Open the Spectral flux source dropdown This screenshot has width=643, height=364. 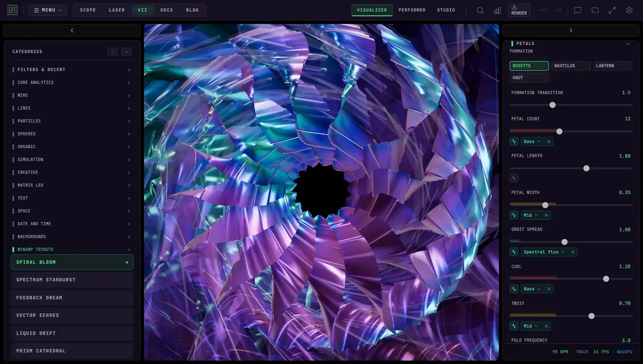(544, 252)
